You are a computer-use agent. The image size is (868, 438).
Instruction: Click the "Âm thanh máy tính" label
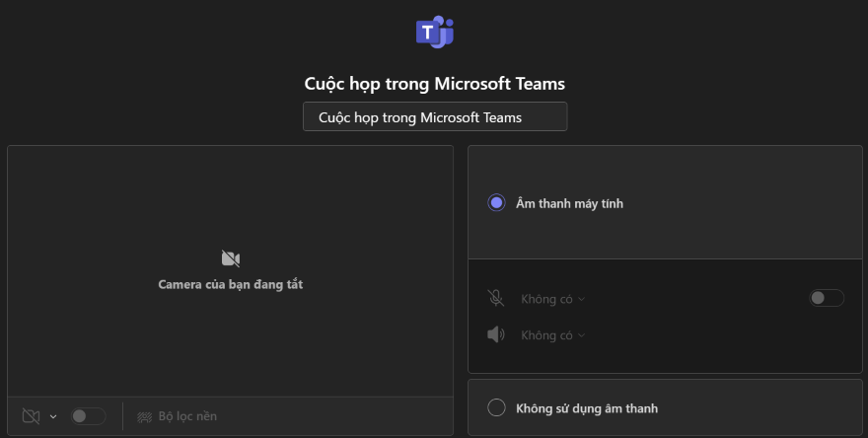click(570, 204)
